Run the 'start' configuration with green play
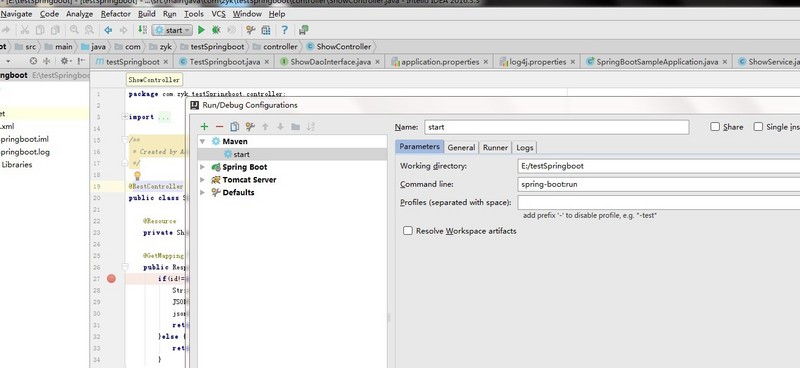Image resolution: width=800 pixels, height=368 pixels. [202, 30]
